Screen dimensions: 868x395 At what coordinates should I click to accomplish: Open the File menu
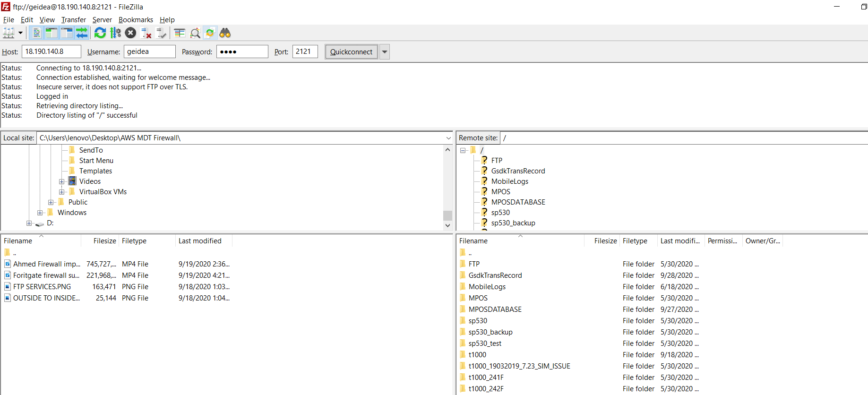click(x=9, y=20)
